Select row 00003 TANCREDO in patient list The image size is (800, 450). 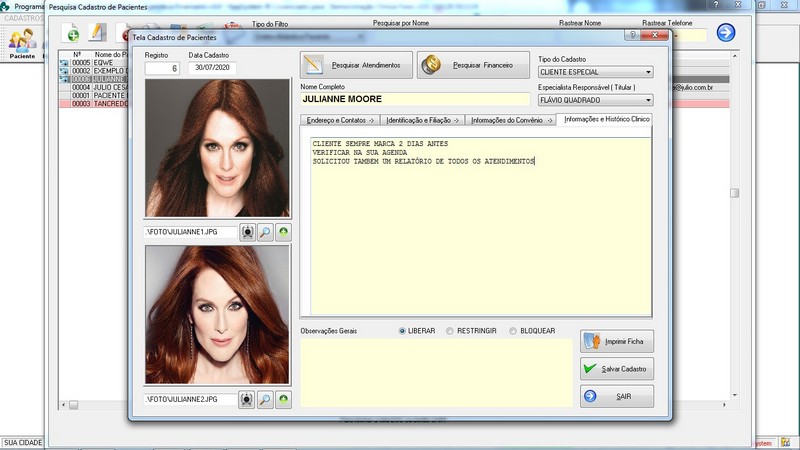[94, 104]
